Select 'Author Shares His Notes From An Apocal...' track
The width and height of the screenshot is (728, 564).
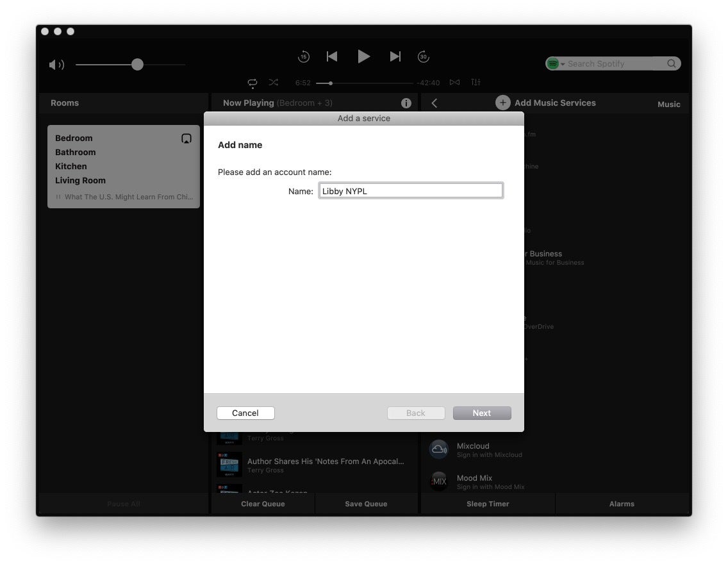coord(326,461)
